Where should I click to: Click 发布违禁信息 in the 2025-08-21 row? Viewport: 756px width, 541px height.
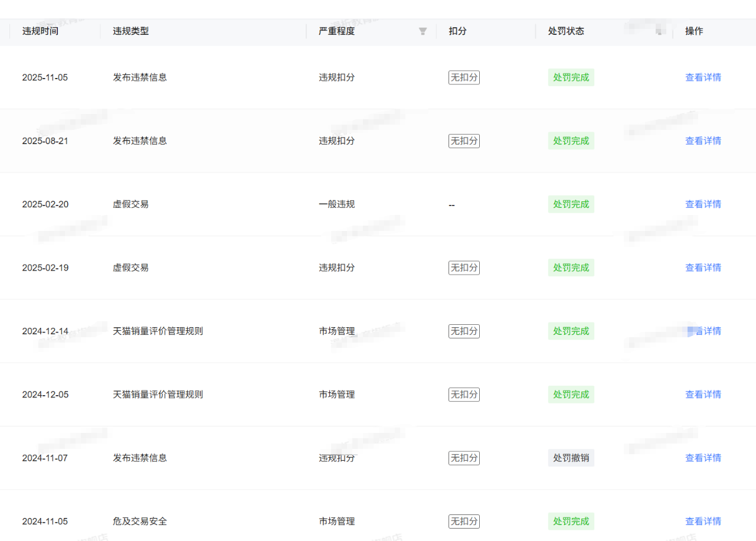tap(140, 141)
